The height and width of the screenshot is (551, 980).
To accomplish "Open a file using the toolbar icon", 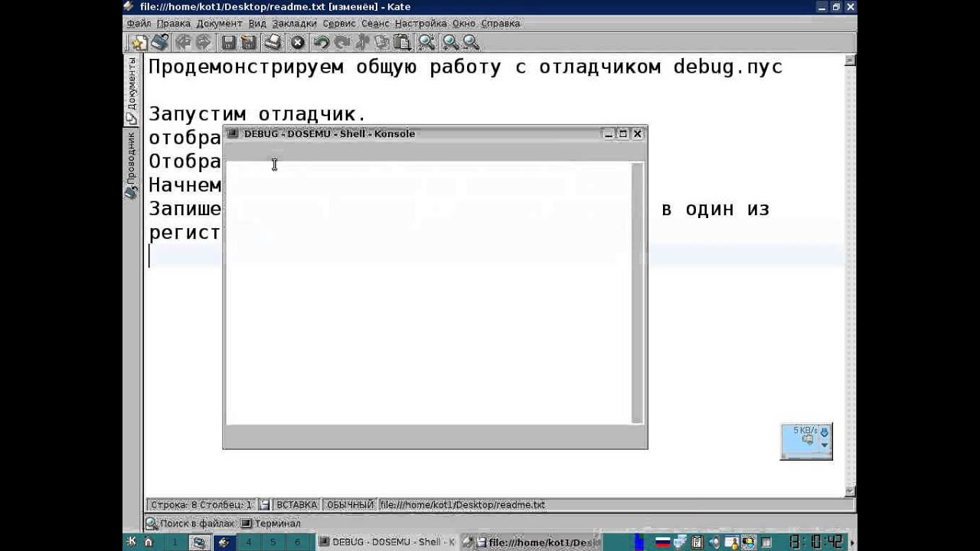I will [160, 43].
